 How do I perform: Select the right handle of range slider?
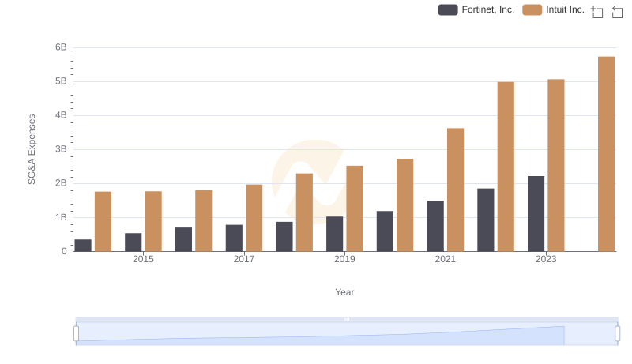click(x=617, y=333)
